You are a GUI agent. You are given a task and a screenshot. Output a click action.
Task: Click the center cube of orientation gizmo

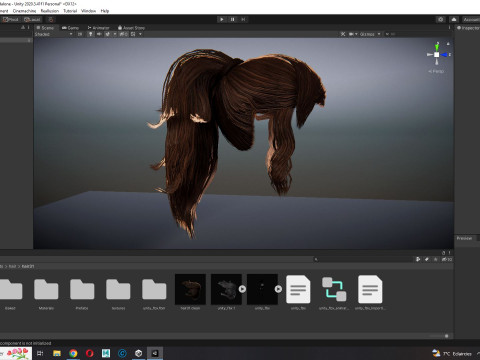pyautogui.click(x=437, y=54)
